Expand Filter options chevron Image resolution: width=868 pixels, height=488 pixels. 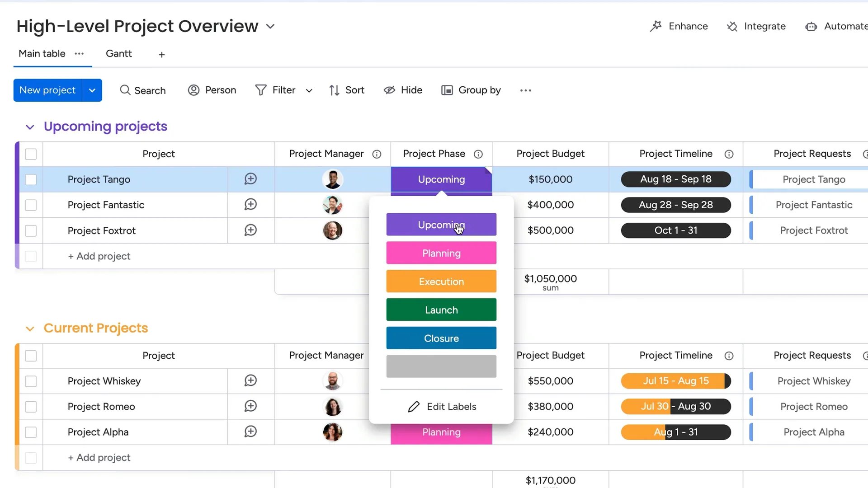click(309, 90)
